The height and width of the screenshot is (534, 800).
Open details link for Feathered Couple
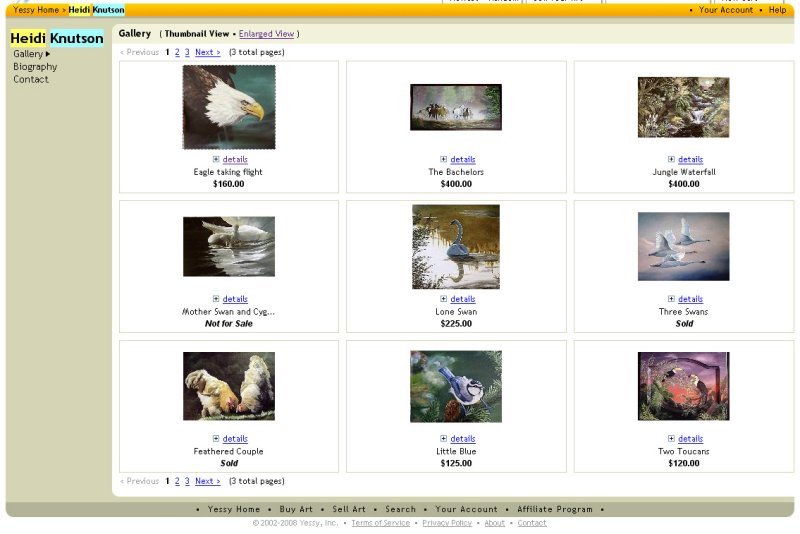(x=235, y=439)
